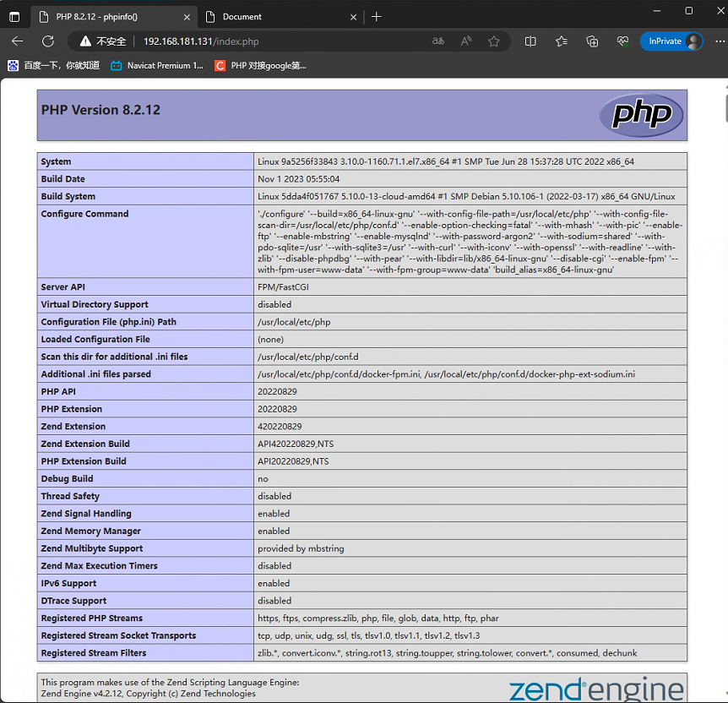Image resolution: width=728 pixels, height=703 pixels.
Task: Open the PHP google bookmark
Action: point(260,66)
